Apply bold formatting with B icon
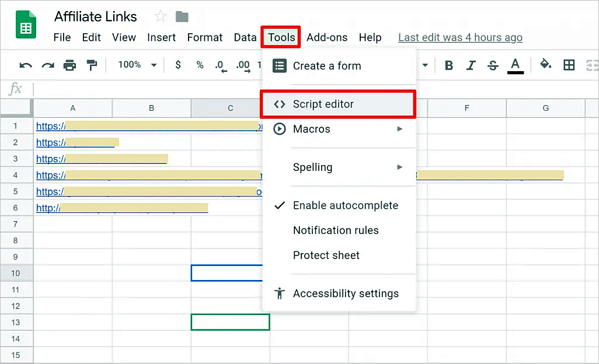599x364 pixels. 449,65
